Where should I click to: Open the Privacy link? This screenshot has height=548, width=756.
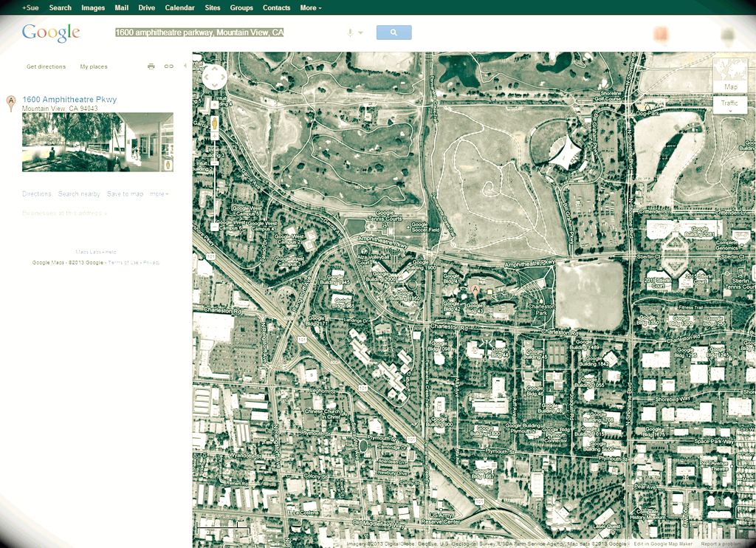(151, 262)
